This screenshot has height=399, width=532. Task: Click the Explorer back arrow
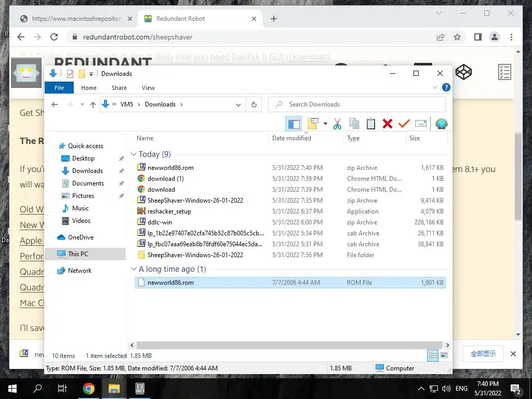click(55, 104)
